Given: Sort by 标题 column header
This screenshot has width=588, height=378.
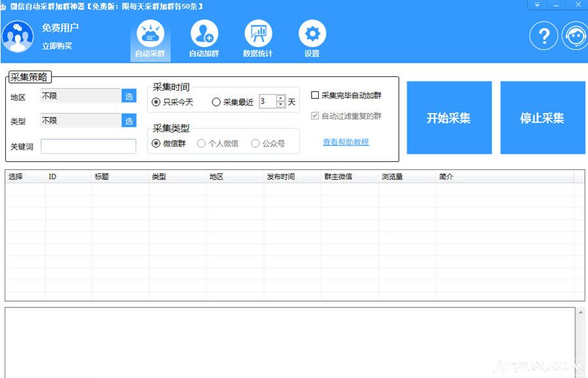Looking at the screenshot, I should [120, 176].
